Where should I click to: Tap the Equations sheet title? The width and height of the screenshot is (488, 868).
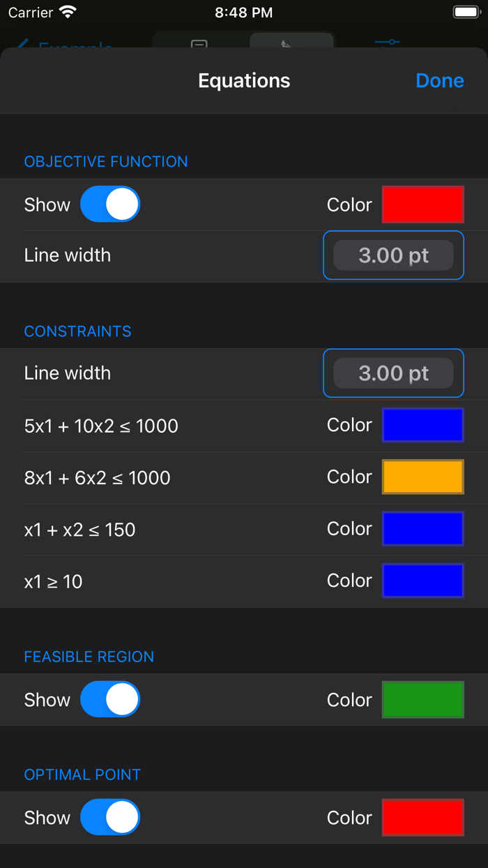(244, 81)
